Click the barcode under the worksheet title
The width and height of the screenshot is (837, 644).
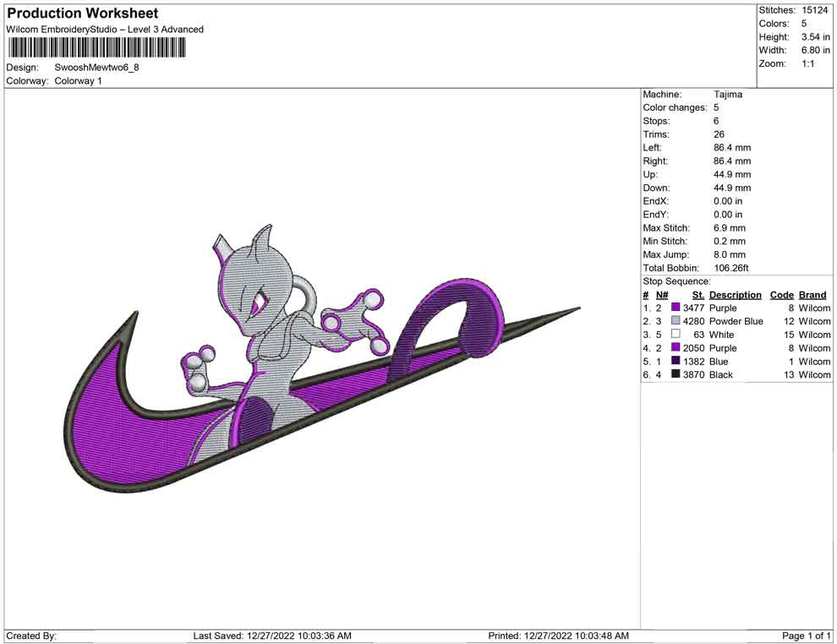(97, 48)
